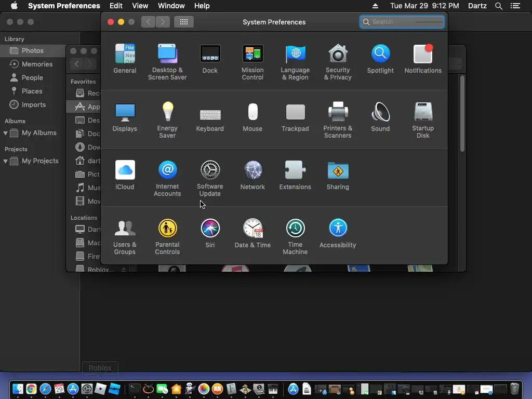This screenshot has height=399, width=532.
Task: Open Mouse preferences
Action: 252,117
